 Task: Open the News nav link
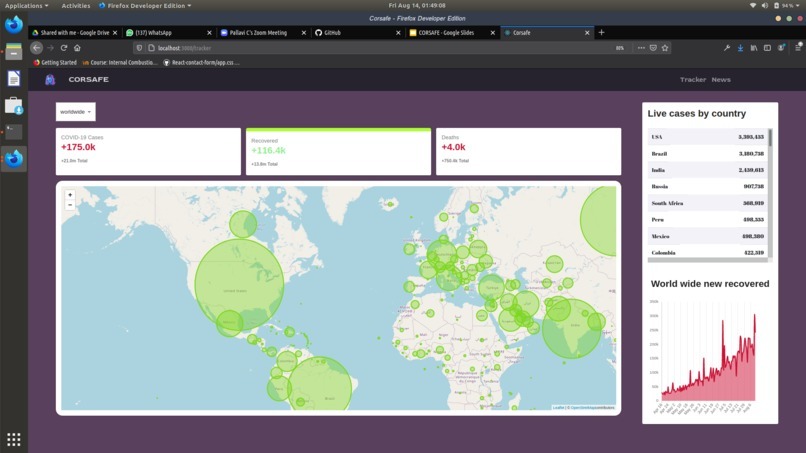pyautogui.click(x=721, y=80)
